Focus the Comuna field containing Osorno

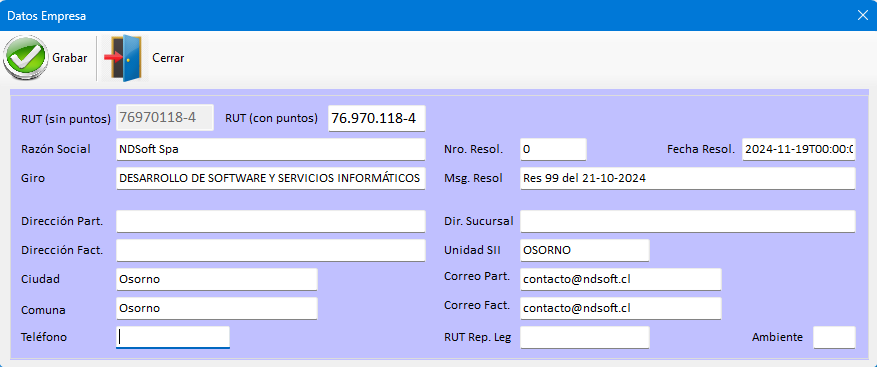(217, 308)
